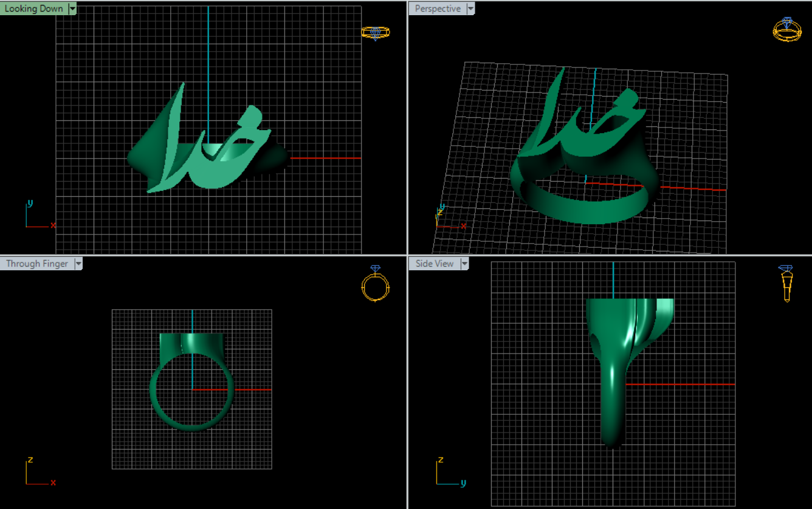Click the ring profile in Side View viewport
Viewport: 812px width, 509px height.
point(613,395)
